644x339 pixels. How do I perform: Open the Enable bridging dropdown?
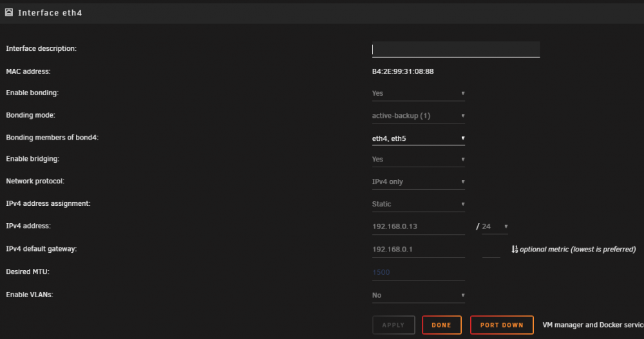418,160
